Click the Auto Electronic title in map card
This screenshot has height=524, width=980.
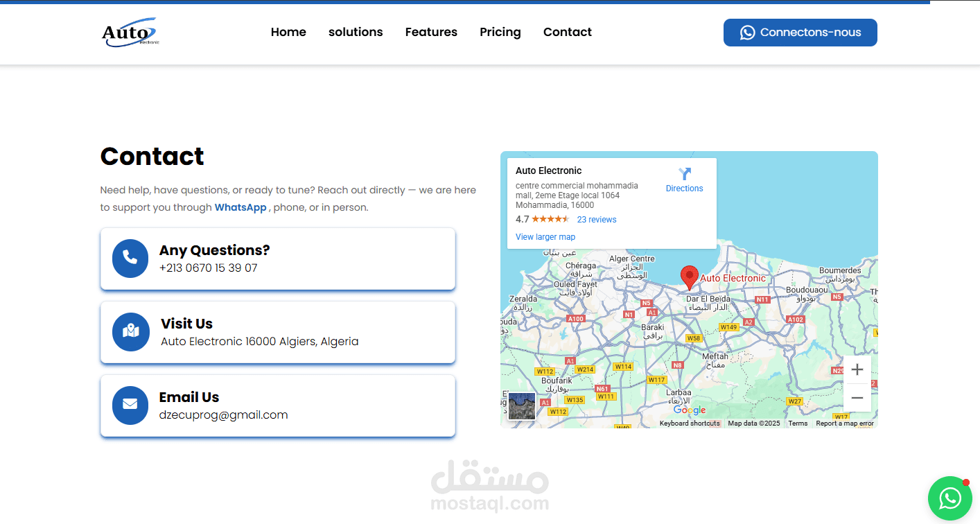549,171
